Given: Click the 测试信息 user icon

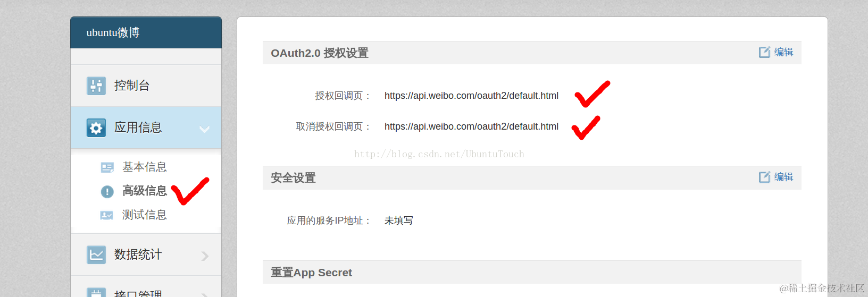Looking at the screenshot, I should coord(106,215).
